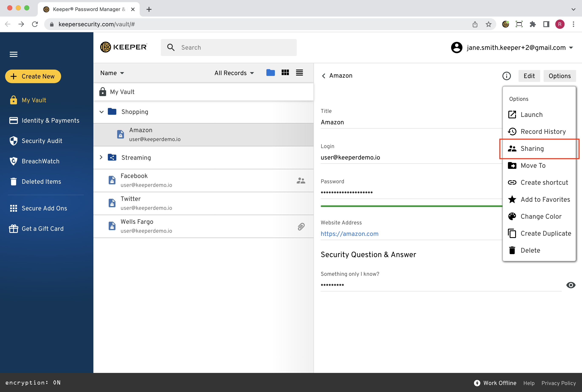Choose Launch from the Options menu
The height and width of the screenshot is (392, 582).
(539, 115)
